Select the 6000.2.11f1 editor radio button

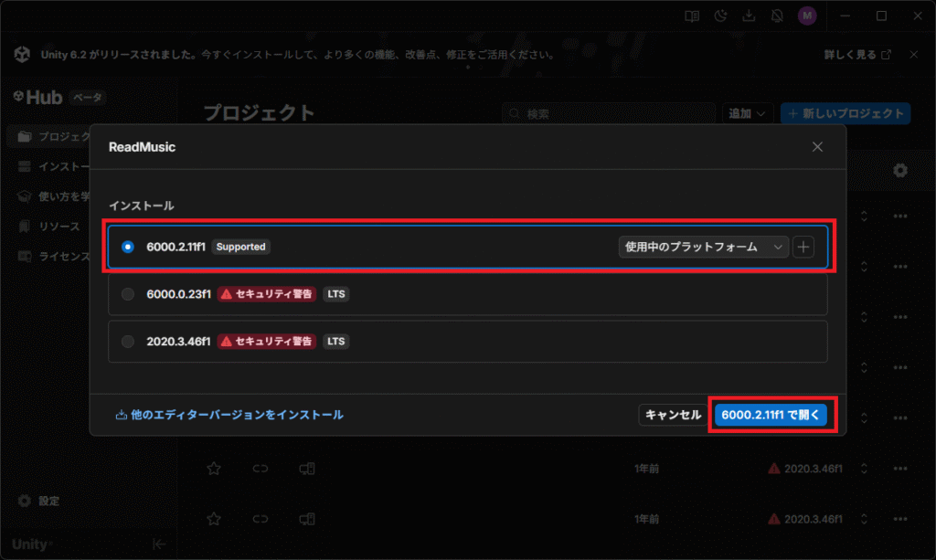coord(128,247)
